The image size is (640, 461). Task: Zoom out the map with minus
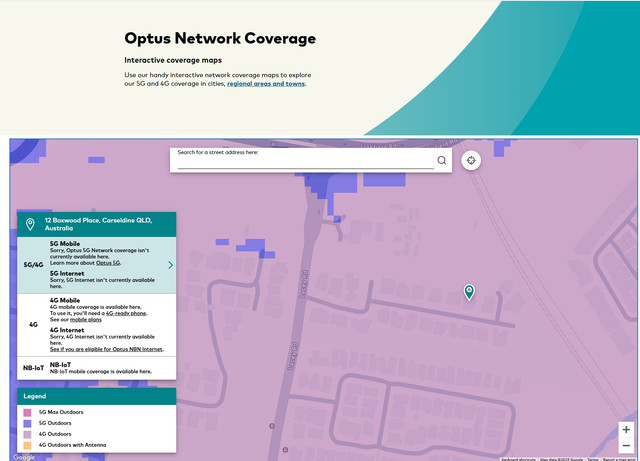626,445
